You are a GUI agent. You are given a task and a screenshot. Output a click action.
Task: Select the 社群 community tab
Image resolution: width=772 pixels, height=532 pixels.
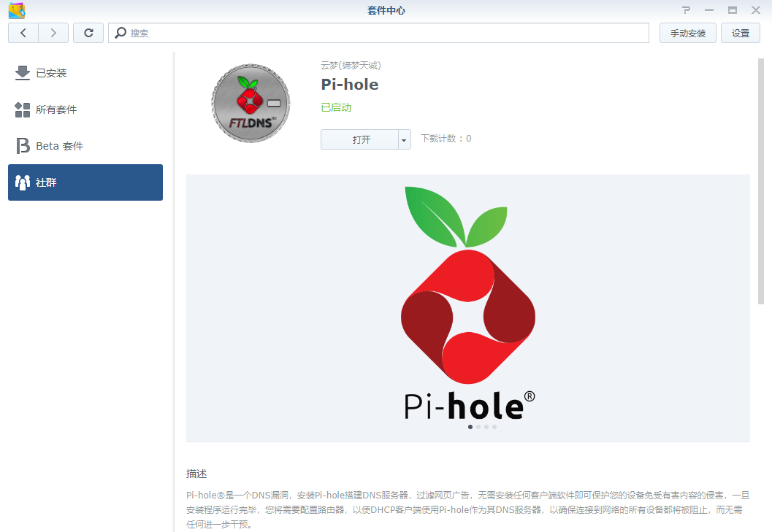pyautogui.click(x=85, y=182)
